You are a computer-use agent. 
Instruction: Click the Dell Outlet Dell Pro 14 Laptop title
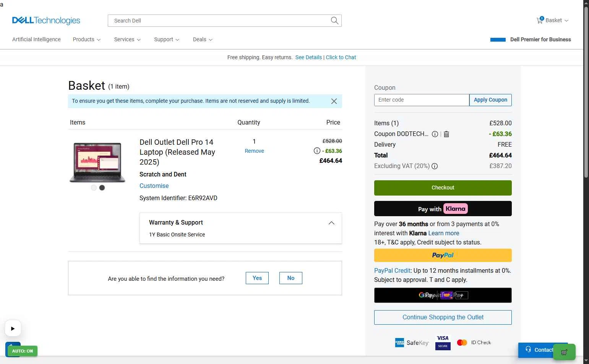(x=177, y=152)
